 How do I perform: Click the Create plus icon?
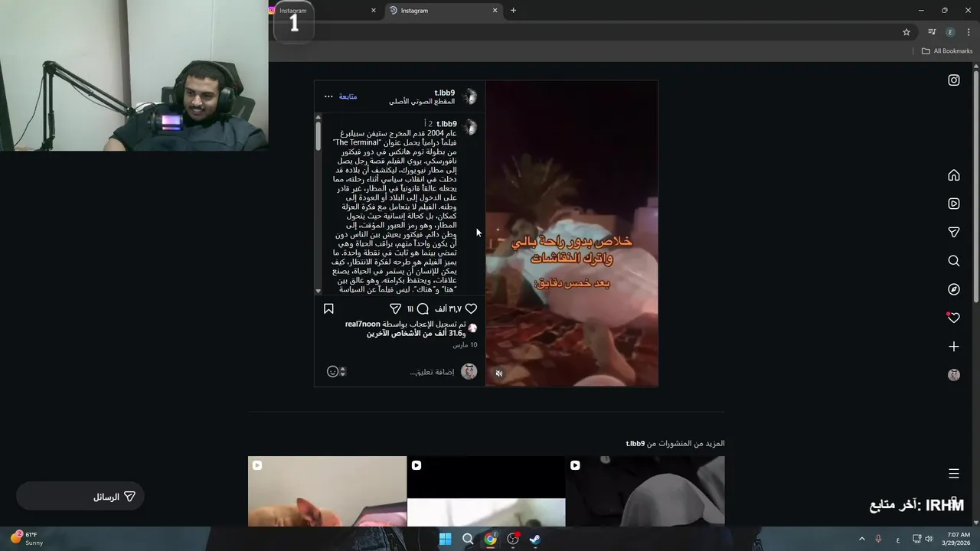pyautogui.click(x=954, y=347)
